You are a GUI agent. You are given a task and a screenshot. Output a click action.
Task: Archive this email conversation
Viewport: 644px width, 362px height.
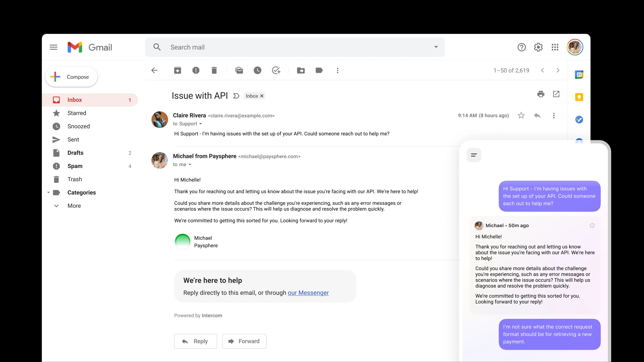point(177,70)
